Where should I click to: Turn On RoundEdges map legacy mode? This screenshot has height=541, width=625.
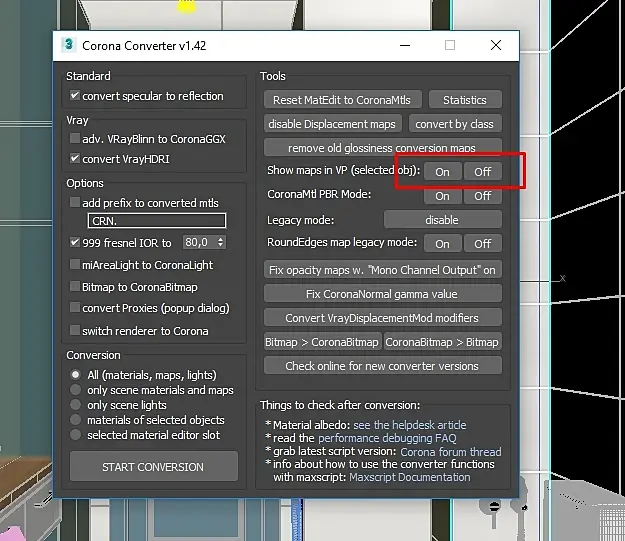(442, 244)
